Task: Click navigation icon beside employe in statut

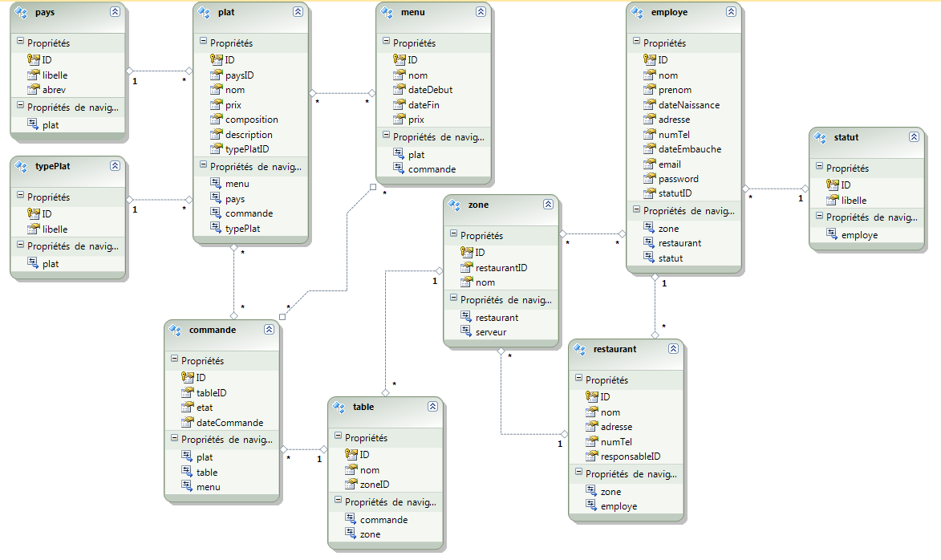Action: pyautogui.click(x=833, y=234)
